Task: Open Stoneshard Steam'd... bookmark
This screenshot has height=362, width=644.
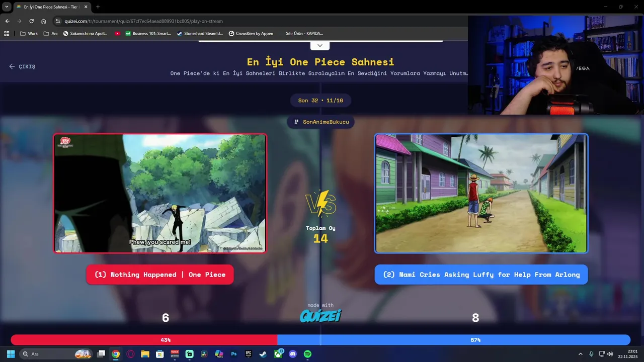Action: coord(200,34)
